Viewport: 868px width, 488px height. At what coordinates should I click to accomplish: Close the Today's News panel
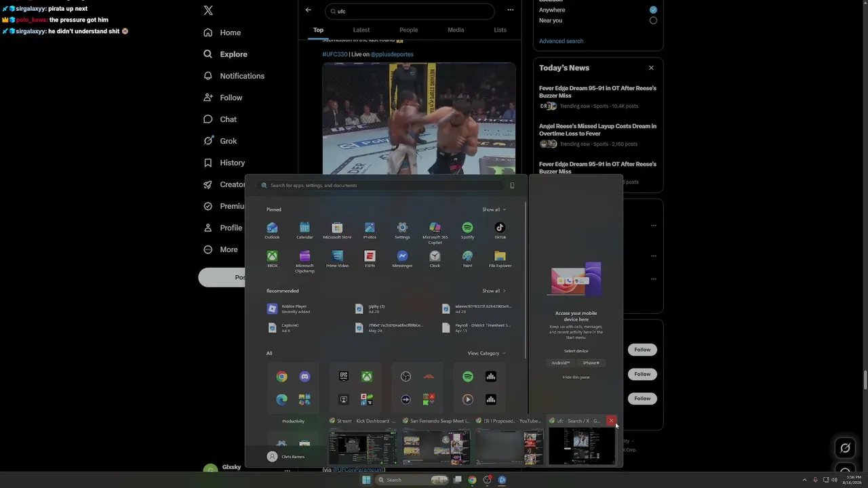[x=651, y=68]
